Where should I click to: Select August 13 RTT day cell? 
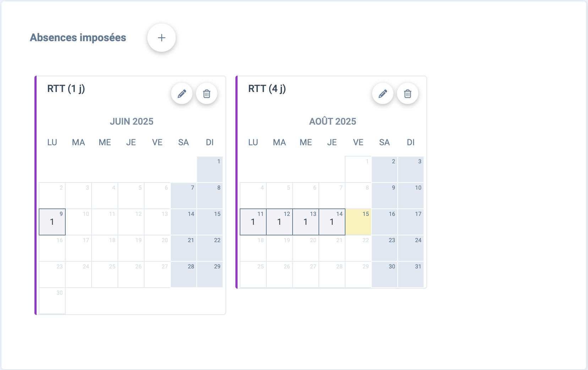click(x=306, y=222)
